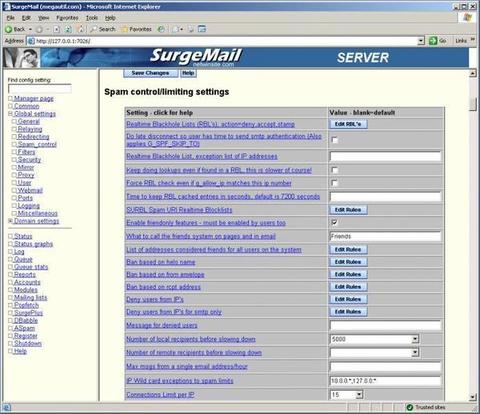Click the browser Back arrow icon
This screenshot has height=414, width=480.
[8, 29]
